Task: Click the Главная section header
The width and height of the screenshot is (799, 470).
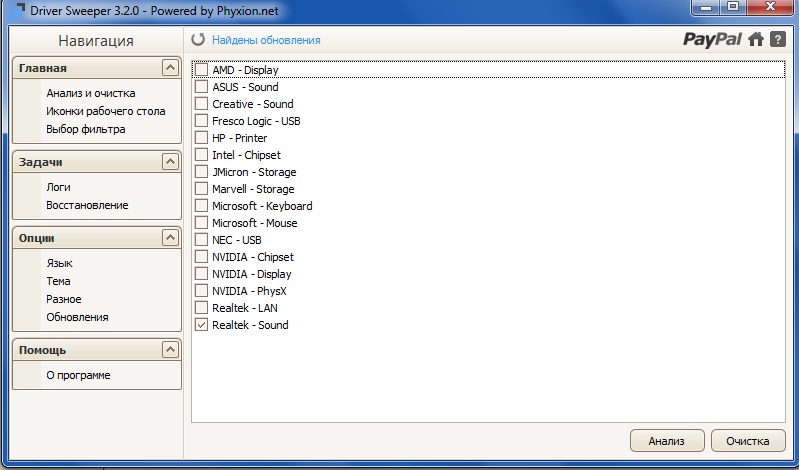Action: [x=97, y=67]
